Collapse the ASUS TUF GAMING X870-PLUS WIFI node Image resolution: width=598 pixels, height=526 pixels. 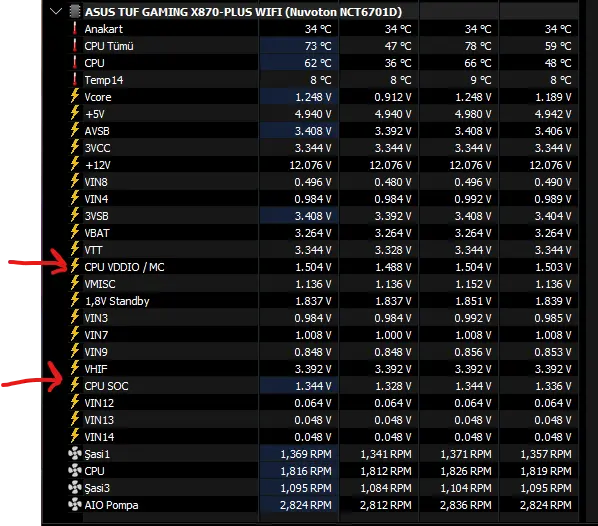tap(56, 11)
